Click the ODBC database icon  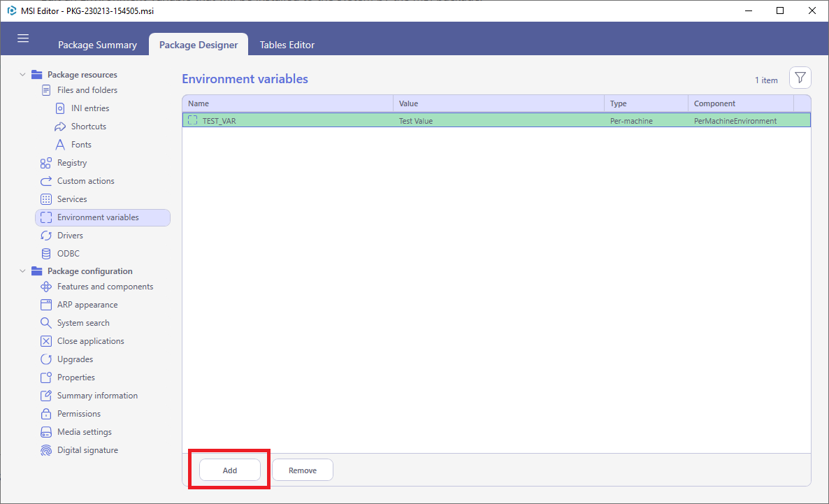pyautogui.click(x=46, y=254)
